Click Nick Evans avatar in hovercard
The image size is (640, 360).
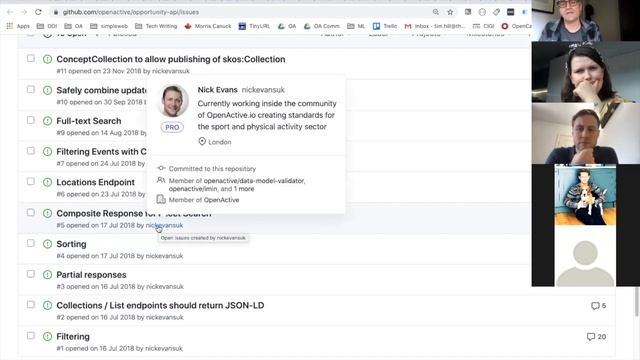(x=172, y=101)
